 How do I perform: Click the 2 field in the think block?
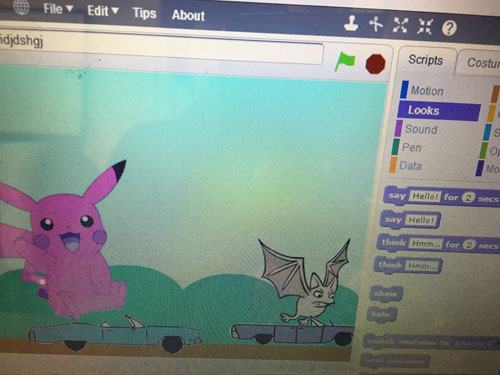point(469,245)
